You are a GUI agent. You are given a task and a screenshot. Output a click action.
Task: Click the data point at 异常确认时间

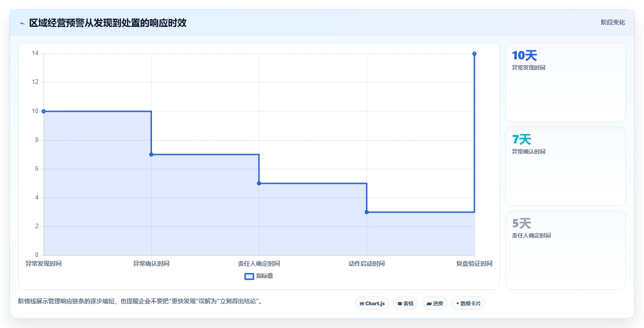152,154
